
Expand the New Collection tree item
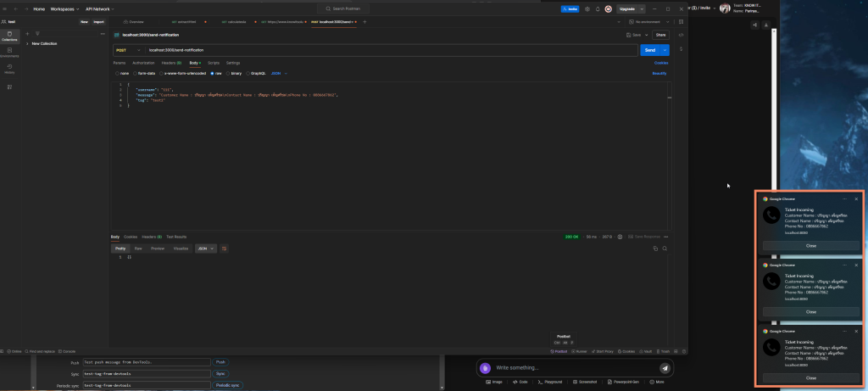coord(27,43)
